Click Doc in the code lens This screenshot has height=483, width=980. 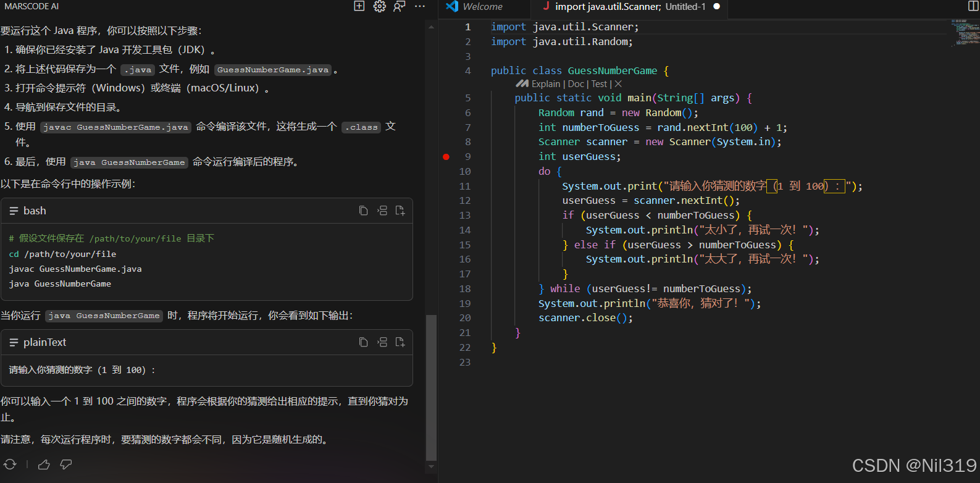pos(576,84)
